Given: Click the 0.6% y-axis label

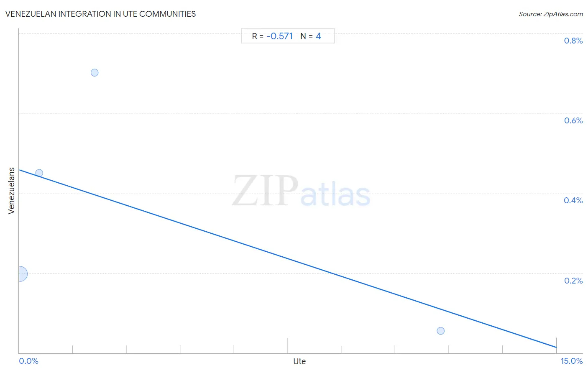Looking at the screenshot, I should click(x=573, y=120).
